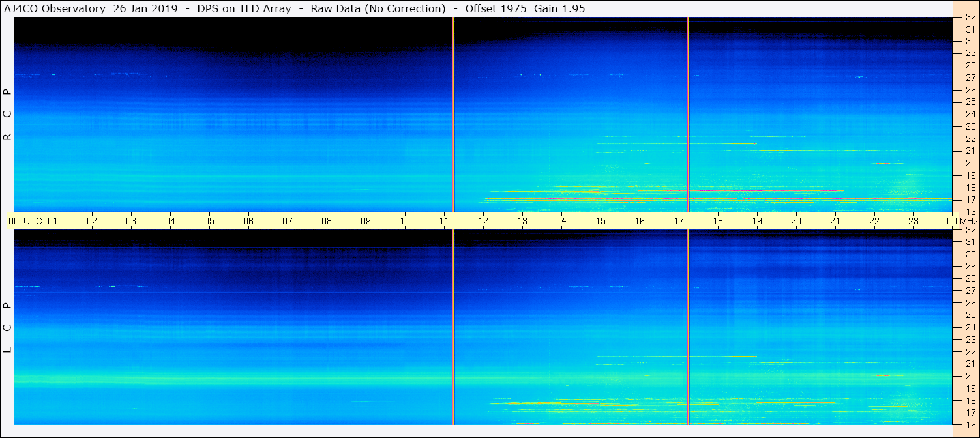Click the time-axis hour label '19'
Image resolution: width=980 pixels, height=438 pixels.
coord(757,221)
